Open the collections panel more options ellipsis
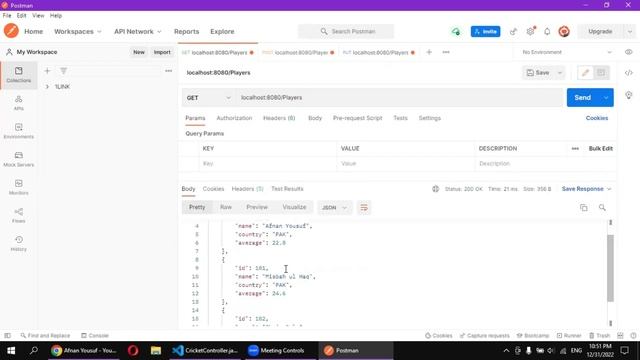640x360 pixels. [169, 71]
